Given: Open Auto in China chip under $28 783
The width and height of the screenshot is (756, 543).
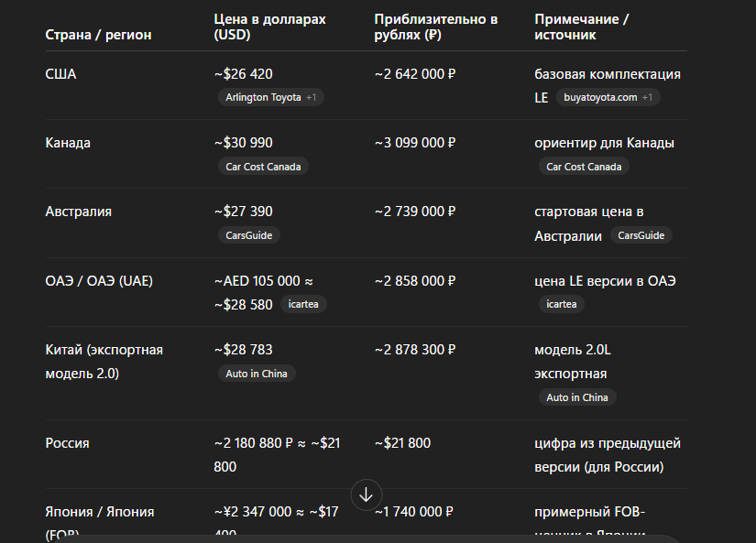Looking at the screenshot, I should (x=257, y=374).
